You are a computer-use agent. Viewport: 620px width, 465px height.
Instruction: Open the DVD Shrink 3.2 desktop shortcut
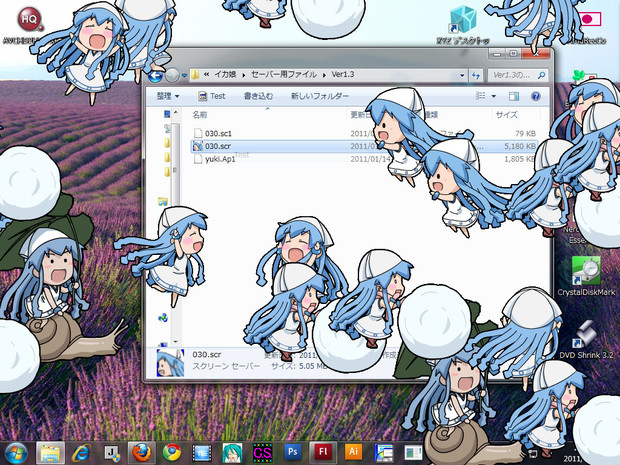(x=586, y=340)
